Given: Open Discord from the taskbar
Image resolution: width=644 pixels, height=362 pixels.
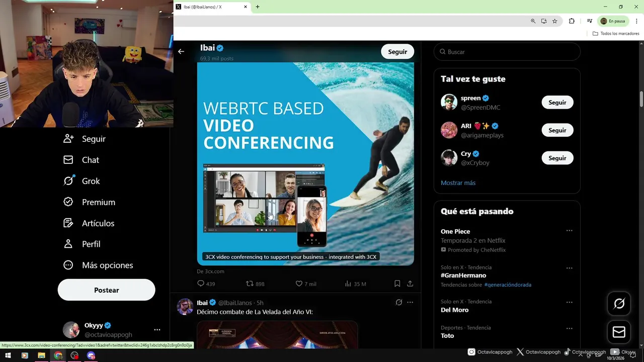Looking at the screenshot, I should [91, 355].
